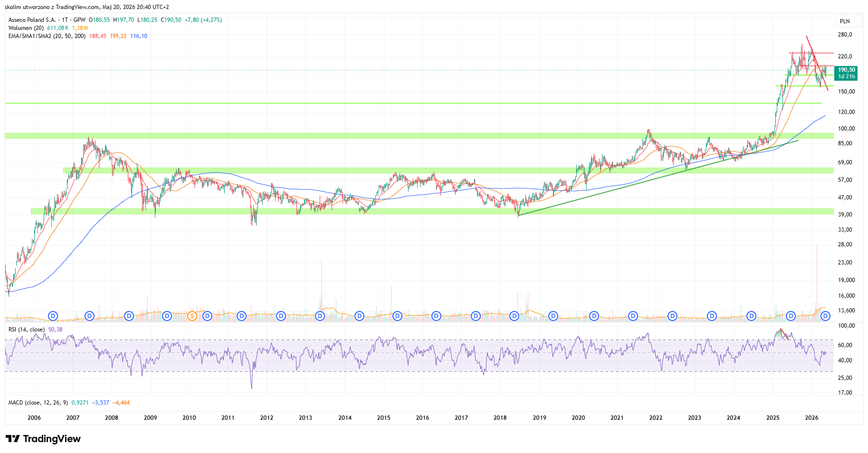The width and height of the screenshot is (868, 453).
Task: Click the EMA/SMA1/SMA2 (20, 50, 200) legend
Action: coord(47,36)
